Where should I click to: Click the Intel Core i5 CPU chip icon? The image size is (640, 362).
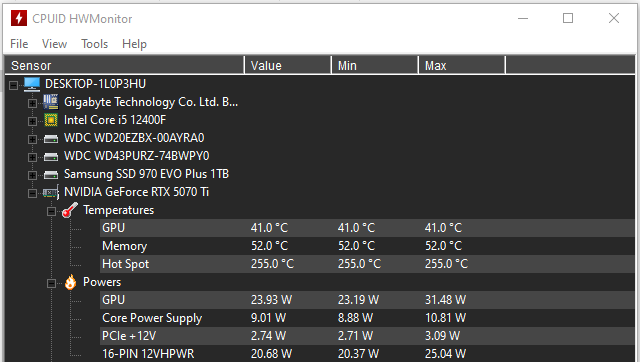tap(51, 120)
